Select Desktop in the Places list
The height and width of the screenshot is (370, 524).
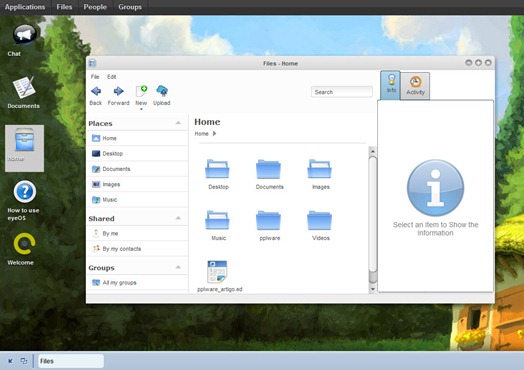(x=137, y=153)
